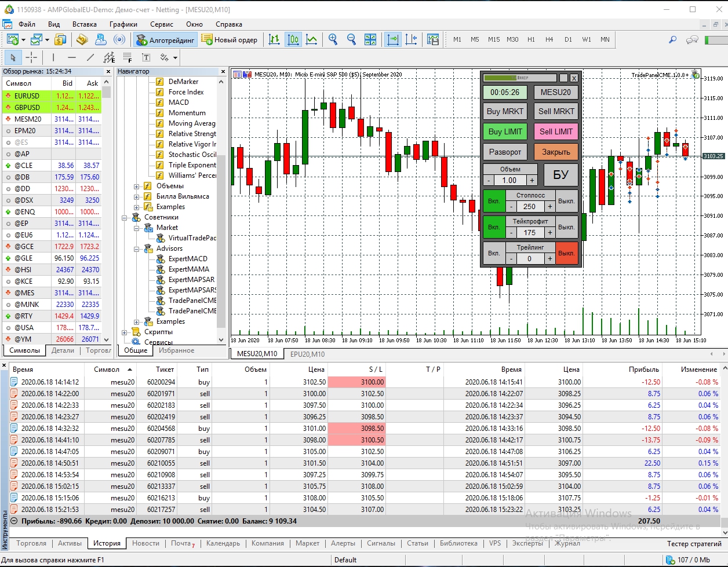
Task: Select the horizontal line drawing tool
Action: [72, 57]
